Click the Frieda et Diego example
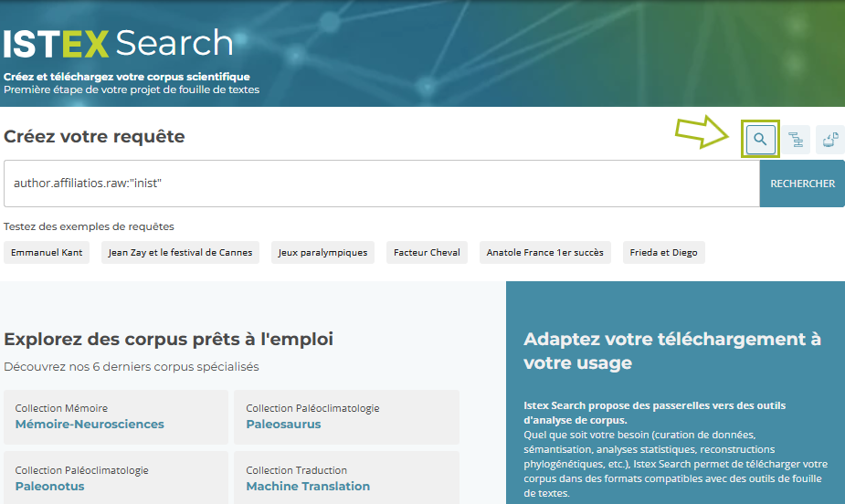The height and width of the screenshot is (504, 845). [664, 253]
